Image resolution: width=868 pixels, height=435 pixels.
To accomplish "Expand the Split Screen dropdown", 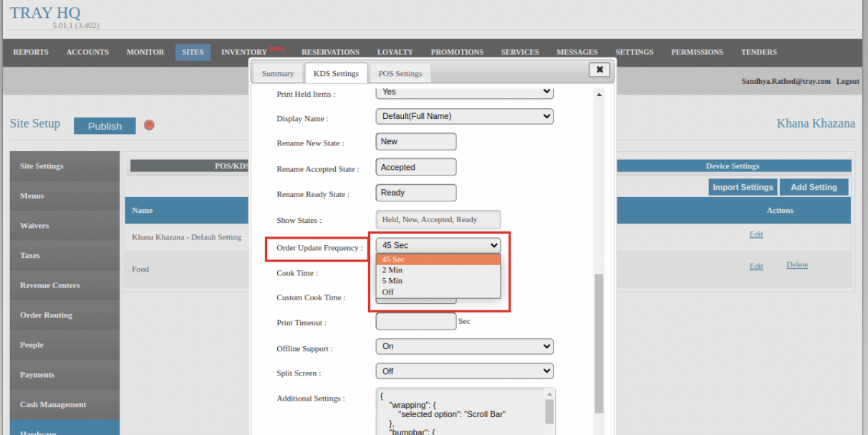I will 464,371.
